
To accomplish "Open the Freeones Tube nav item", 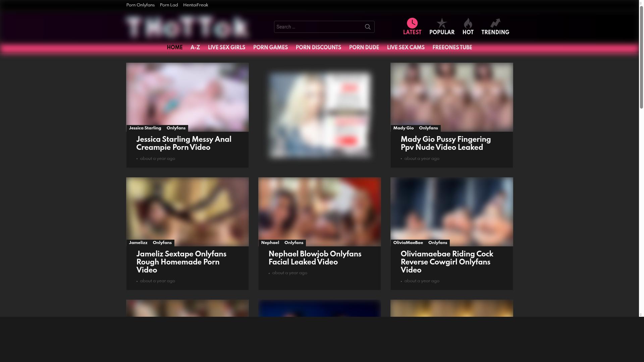I will tap(452, 48).
